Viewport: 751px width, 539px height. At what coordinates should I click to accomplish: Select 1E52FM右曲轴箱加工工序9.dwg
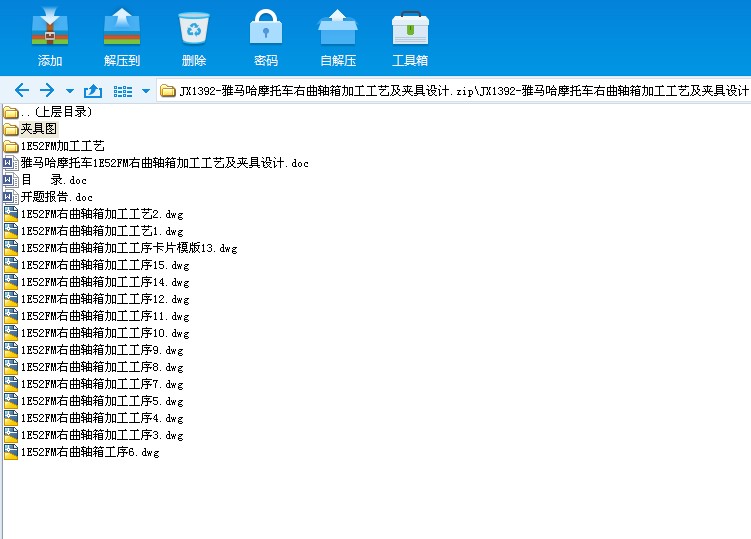[x=93, y=350]
